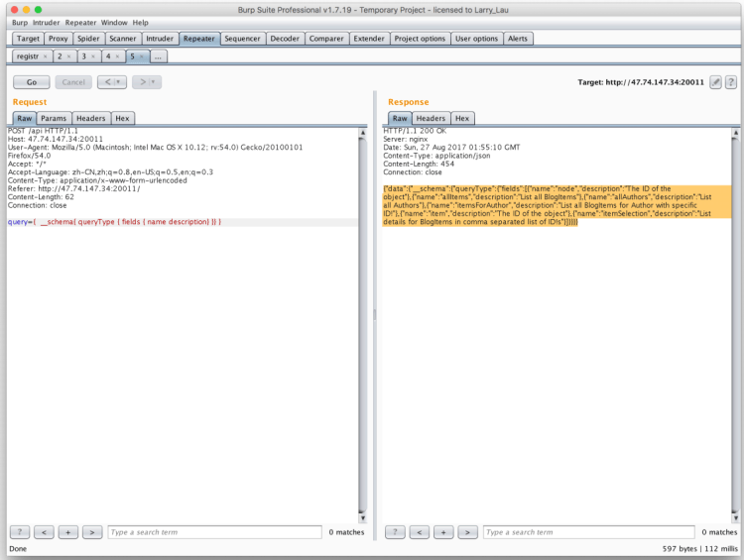Open Repeater help question mark icon
Screen dimensions: 744x560
click(x=731, y=82)
